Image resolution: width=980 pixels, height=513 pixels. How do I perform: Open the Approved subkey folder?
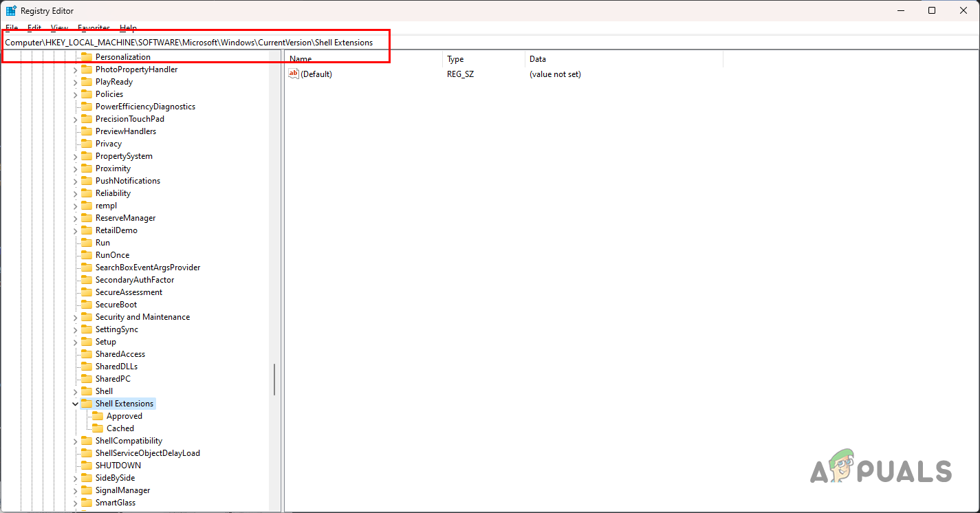(x=99, y=415)
